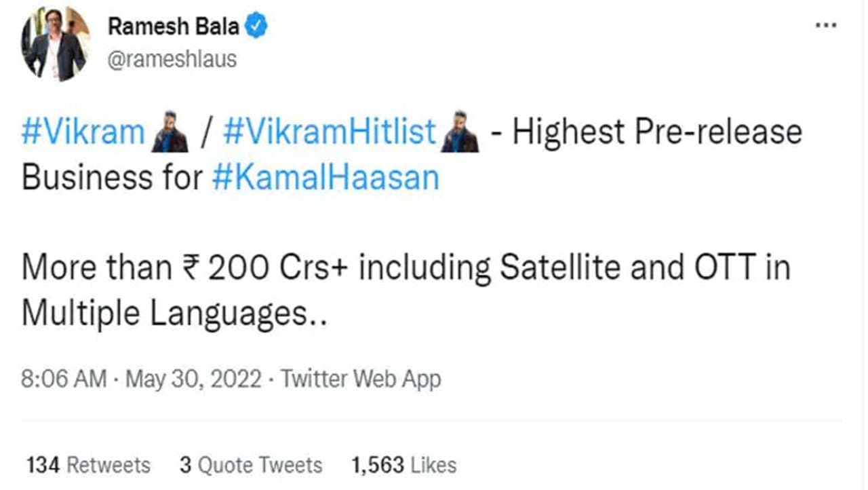Open the Twitter Web App source link
Image resolution: width=868 pixels, height=490 pixels.
(x=361, y=379)
